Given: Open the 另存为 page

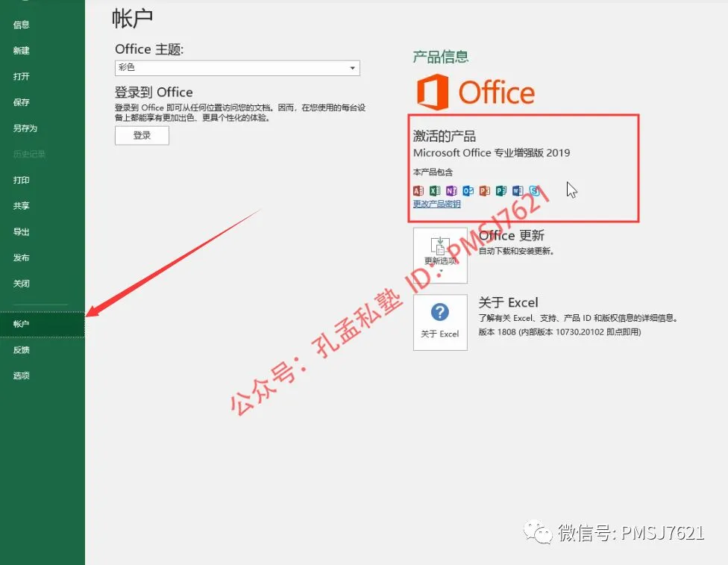Looking at the screenshot, I should [25, 128].
